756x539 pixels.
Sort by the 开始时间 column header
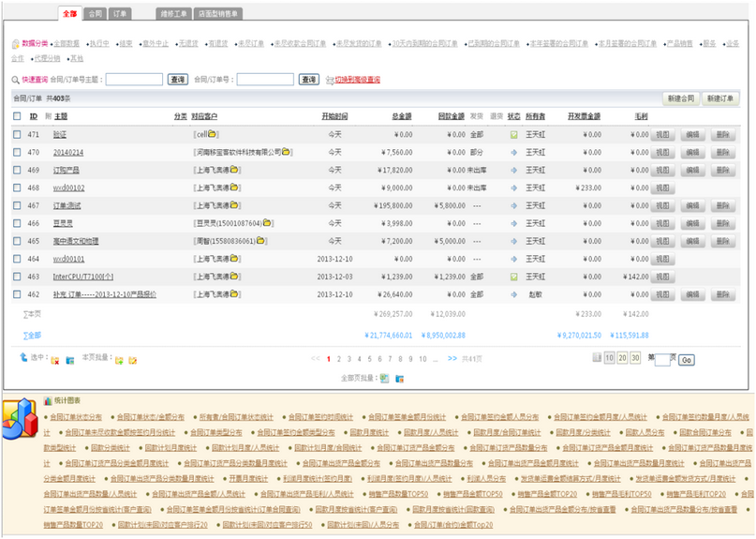(x=334, y=117)
